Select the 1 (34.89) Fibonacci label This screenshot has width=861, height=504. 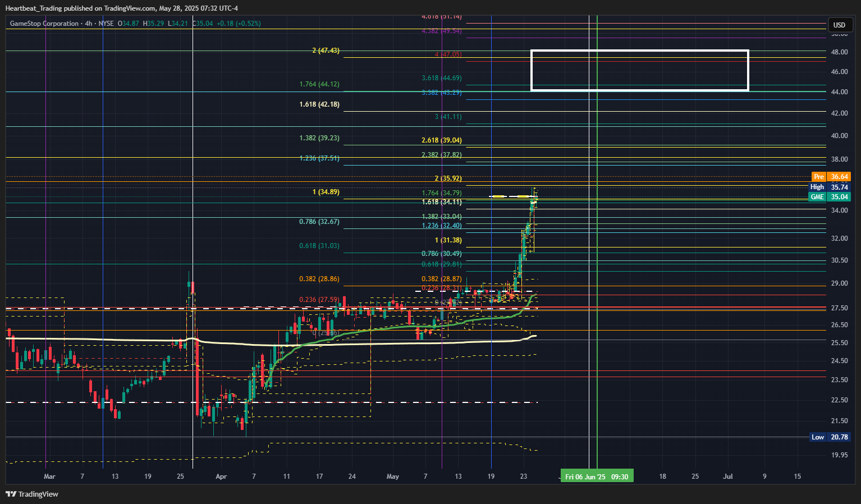[326, 192]
